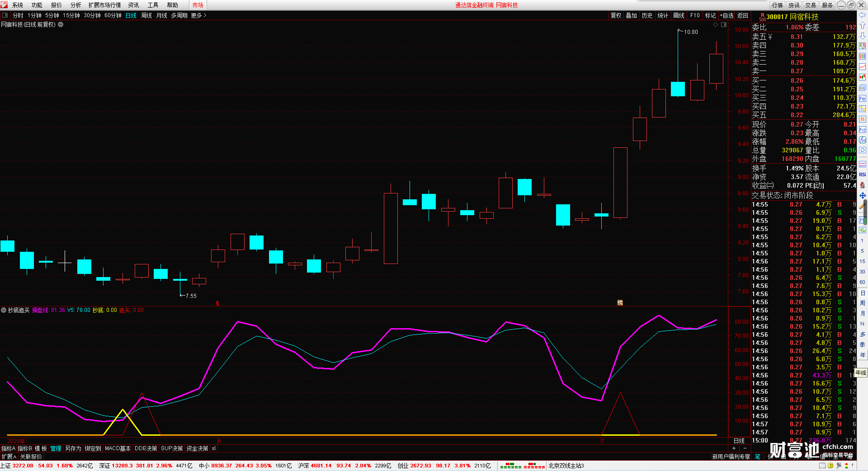The height and width of the screenshot is (471, 868).
Task: Open the 画线 drawing tools option
Action: (x=679, y=15)
